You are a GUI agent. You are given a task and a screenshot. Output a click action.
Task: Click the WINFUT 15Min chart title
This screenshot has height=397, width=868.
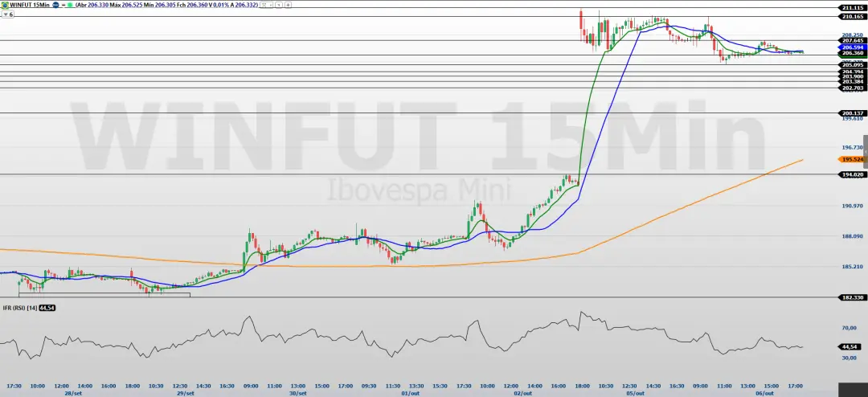pyautogui.click(x=30, y=5)
